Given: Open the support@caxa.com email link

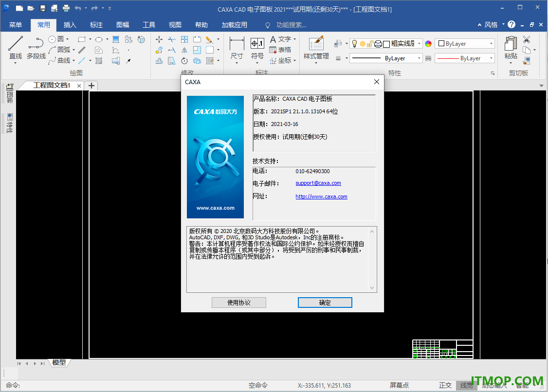Looking at the screenshot, I should (x=318, y=183).
